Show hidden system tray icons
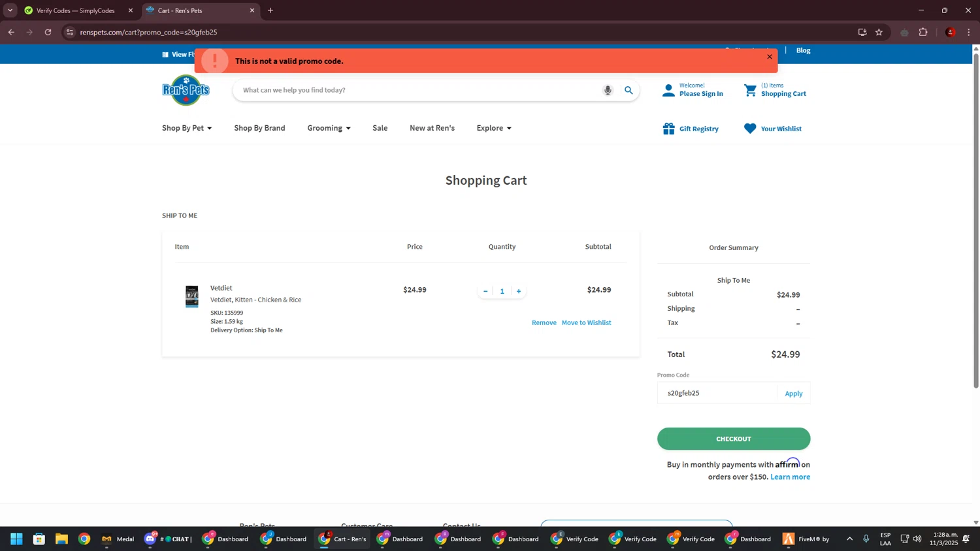The height and width of the screenshot is (551, 980). point(849,539)
